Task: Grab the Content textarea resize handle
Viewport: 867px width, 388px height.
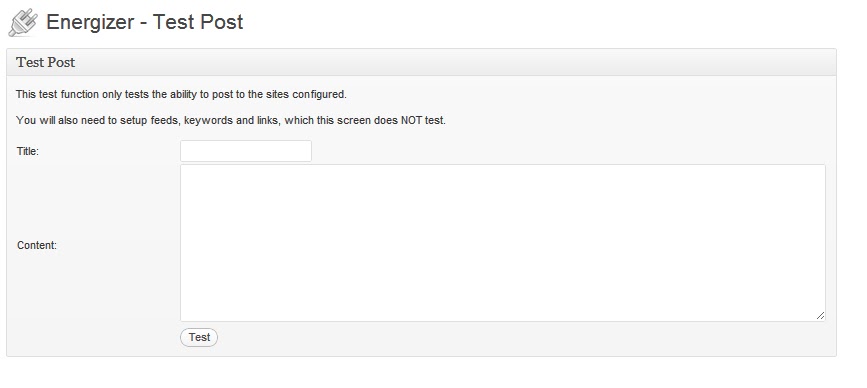Action: (820, 316)
